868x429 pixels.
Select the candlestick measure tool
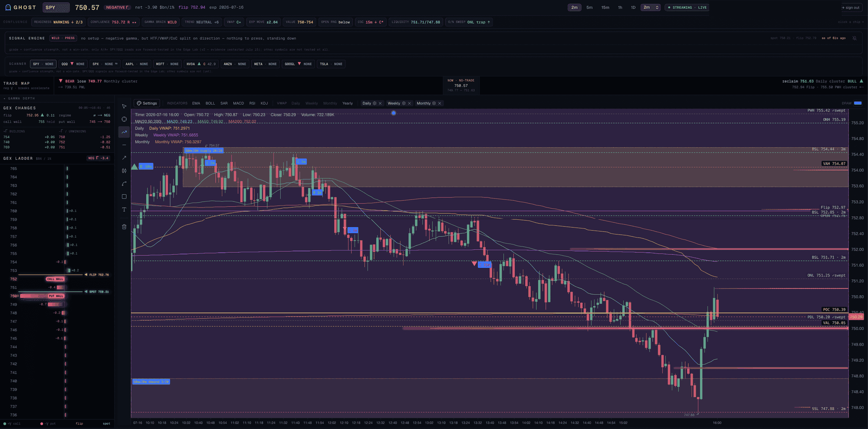[124, 171]
